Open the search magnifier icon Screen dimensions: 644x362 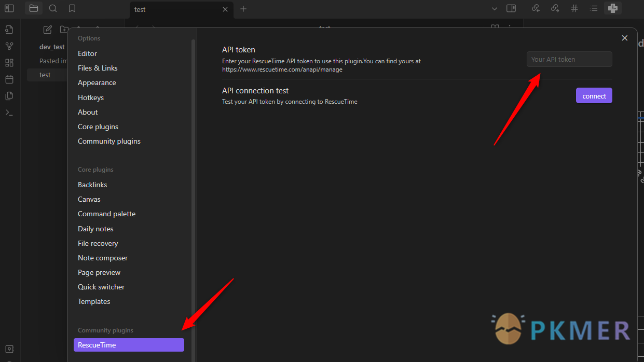[53, 8]
